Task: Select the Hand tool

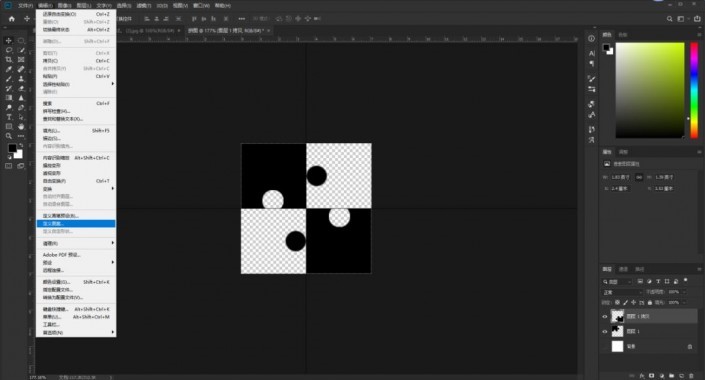Action: [21, 126]
